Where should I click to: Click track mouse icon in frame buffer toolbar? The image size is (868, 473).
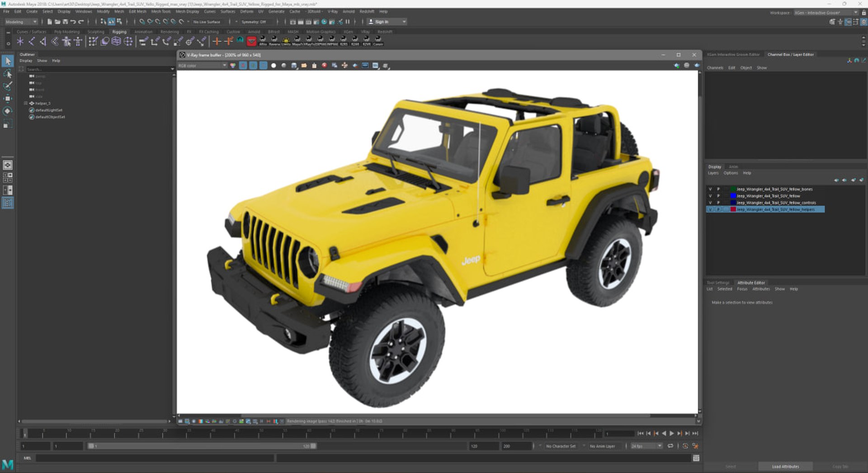[344, 66]
